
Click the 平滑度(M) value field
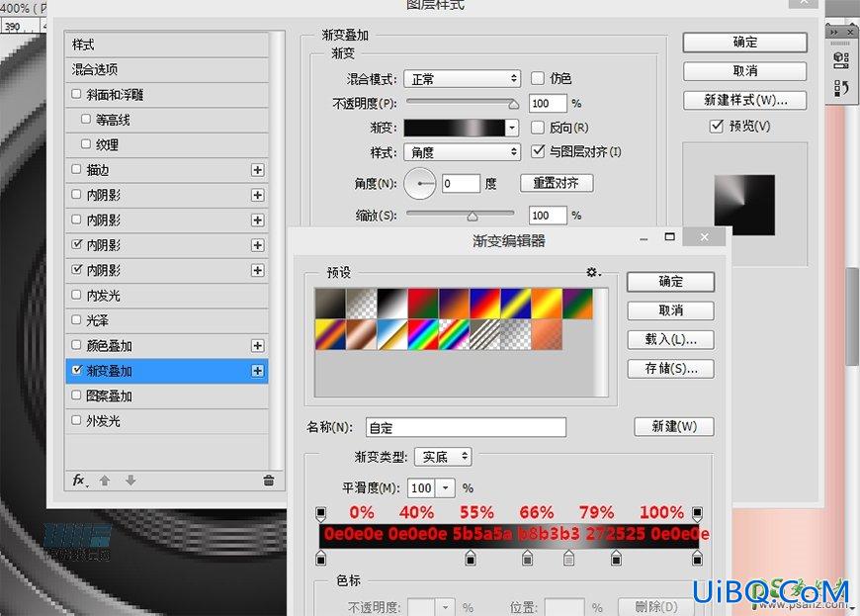click(x=421, y=487)
